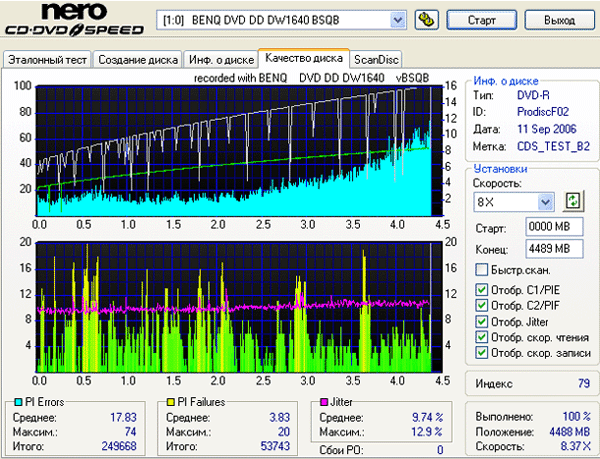
Task: Uncheck the Отобр. C2/PIF checkbox
Action: [x=482, y=306]
